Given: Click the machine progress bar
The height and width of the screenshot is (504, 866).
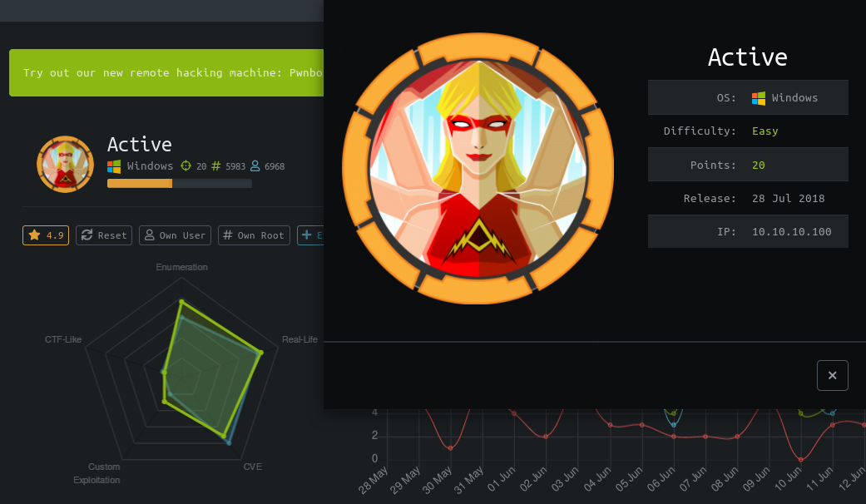Looking at the screenshot, I should 180,183.
